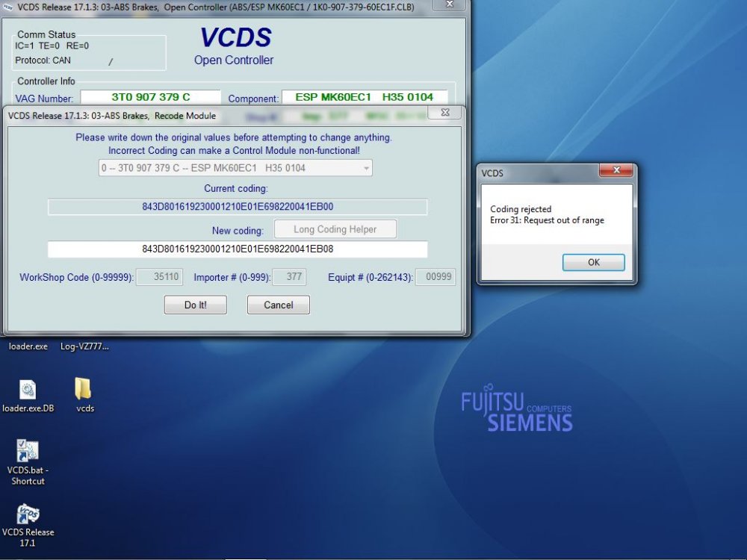Select the WorkShop Code field
The width and height of the screenshot is (747, 560).
tap(159, 277)
